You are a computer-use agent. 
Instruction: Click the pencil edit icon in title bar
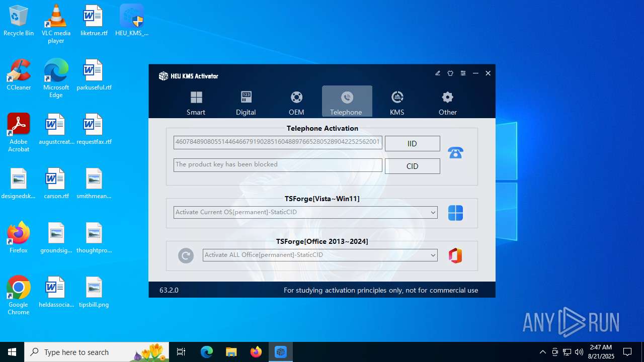click(438, 73)
